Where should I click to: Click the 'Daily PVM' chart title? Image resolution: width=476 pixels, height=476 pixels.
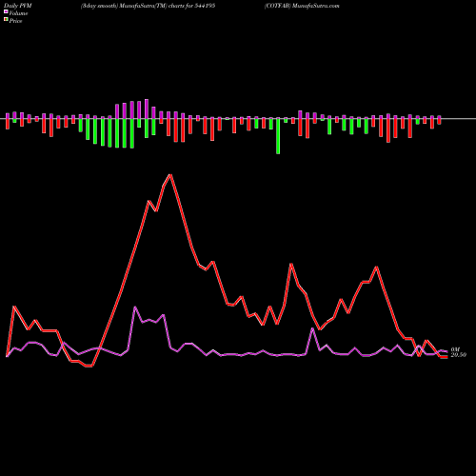pyautogui.click(x=18, y=6)
